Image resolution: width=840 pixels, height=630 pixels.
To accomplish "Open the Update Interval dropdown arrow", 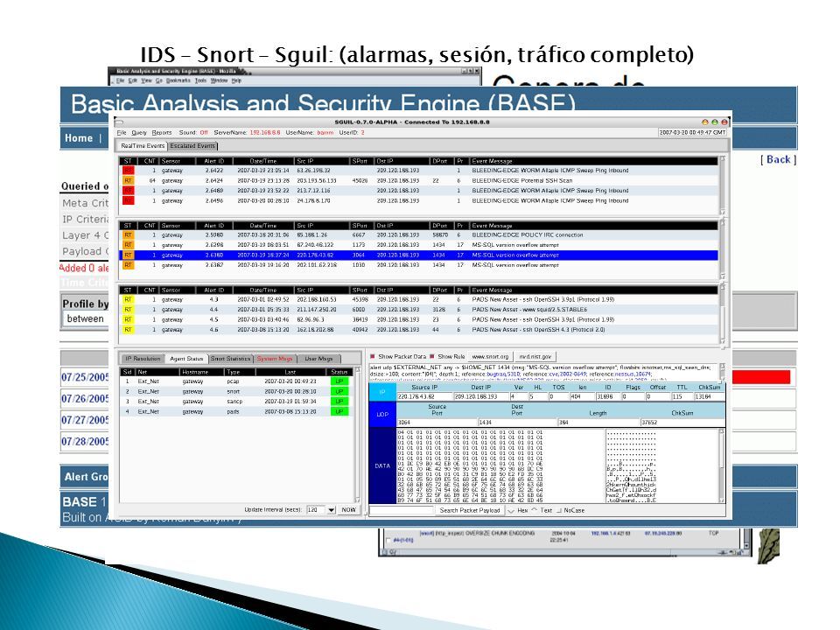I will click(331, 510).
